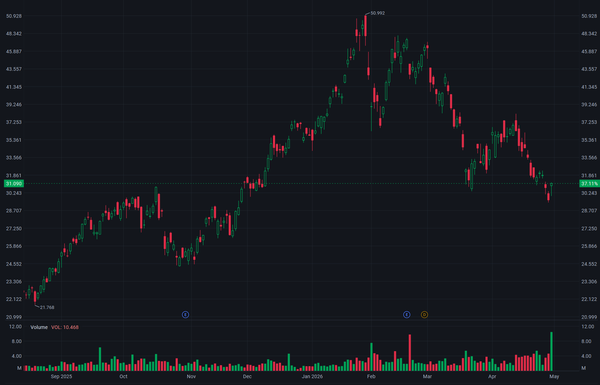Click the green 37.11% change badge
This screenshot has width=600, height=385.
[589, 184]
